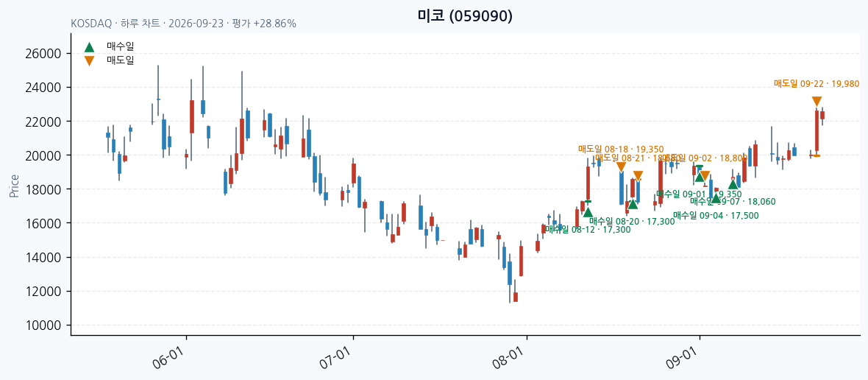Click the chart title 미코 (059090)
Viewport: 868px width, 380px height.
[465, 16]
